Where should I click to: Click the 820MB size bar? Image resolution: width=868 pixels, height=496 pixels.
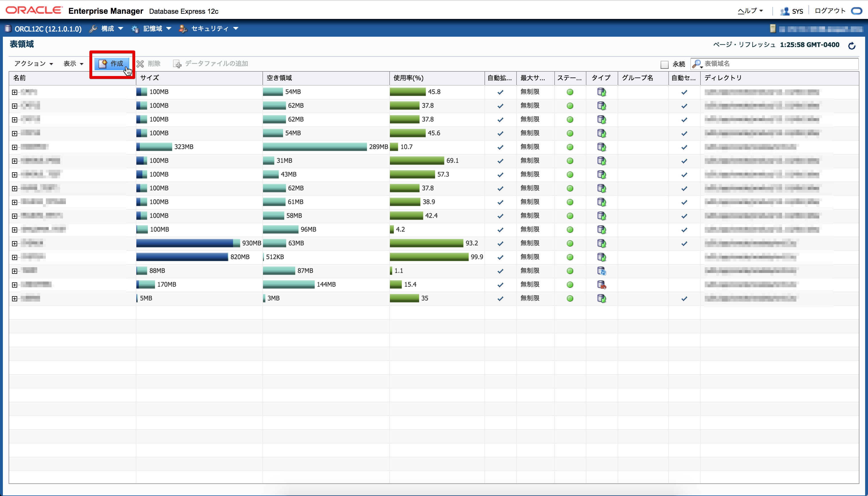[182, 257]
